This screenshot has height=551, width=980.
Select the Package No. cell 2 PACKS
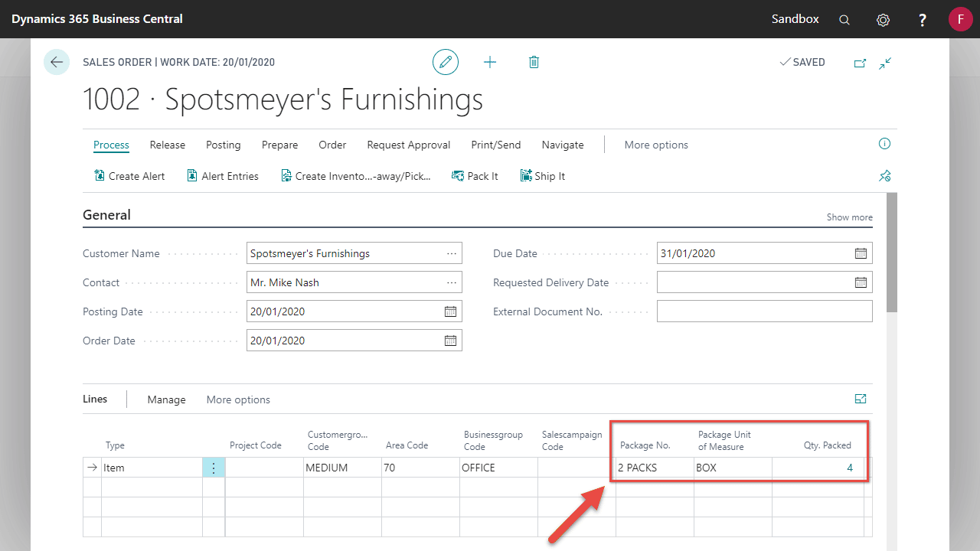pyautogui.click(x=655, y=468)
